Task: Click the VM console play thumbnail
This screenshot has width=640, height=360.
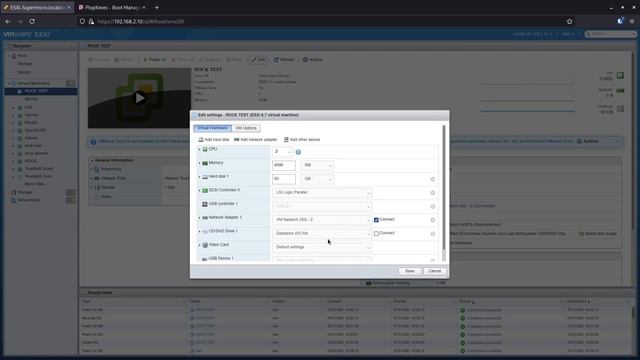Action: [140, 98]
